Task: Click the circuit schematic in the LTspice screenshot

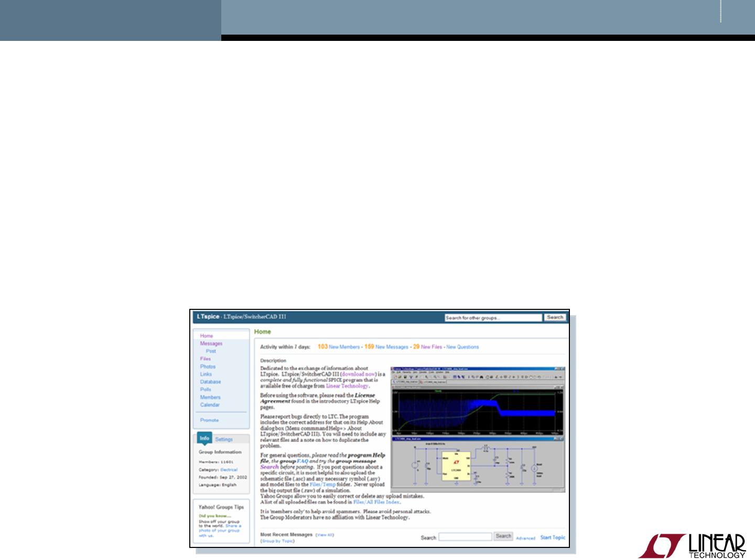Action: [x=478, y=466]
